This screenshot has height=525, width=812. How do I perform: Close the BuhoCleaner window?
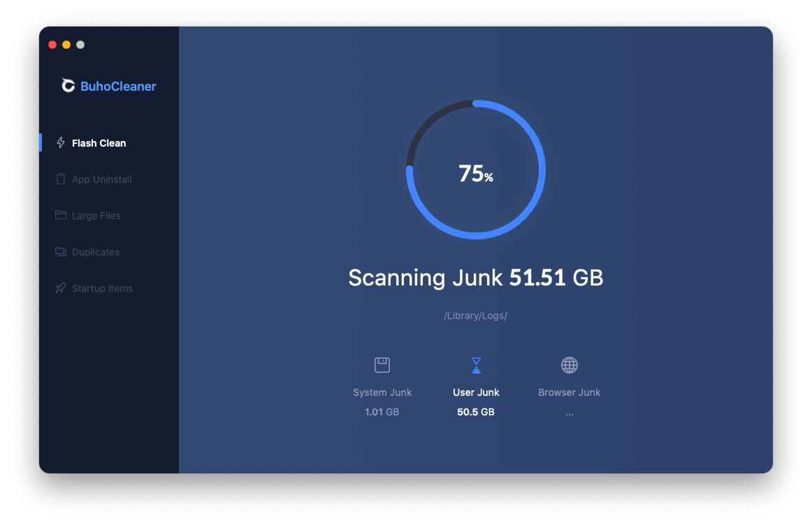[52, 45]
